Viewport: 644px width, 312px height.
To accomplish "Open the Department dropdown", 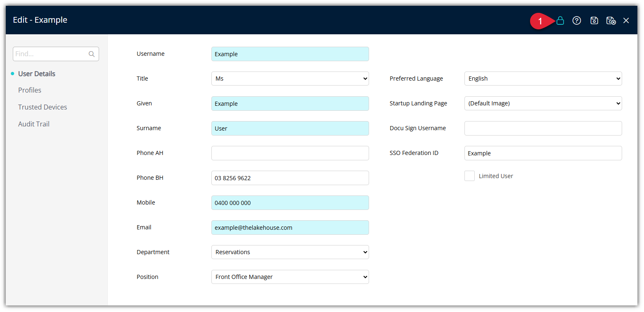I will click(290, 252).
